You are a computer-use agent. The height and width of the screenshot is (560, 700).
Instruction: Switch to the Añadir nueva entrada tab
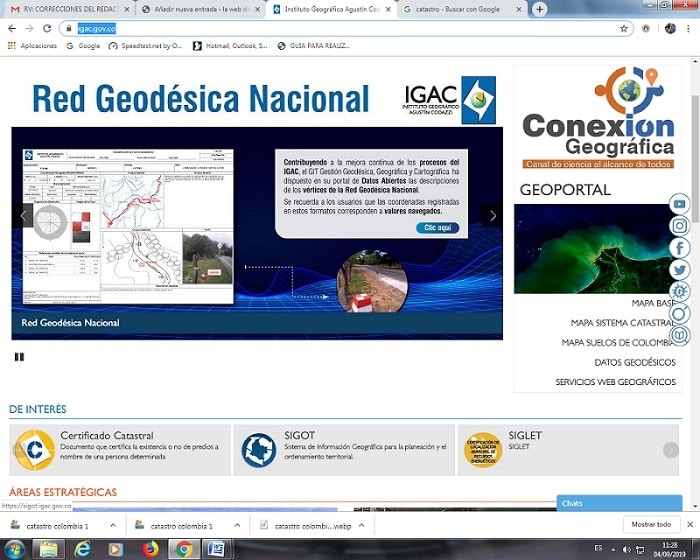200,9
